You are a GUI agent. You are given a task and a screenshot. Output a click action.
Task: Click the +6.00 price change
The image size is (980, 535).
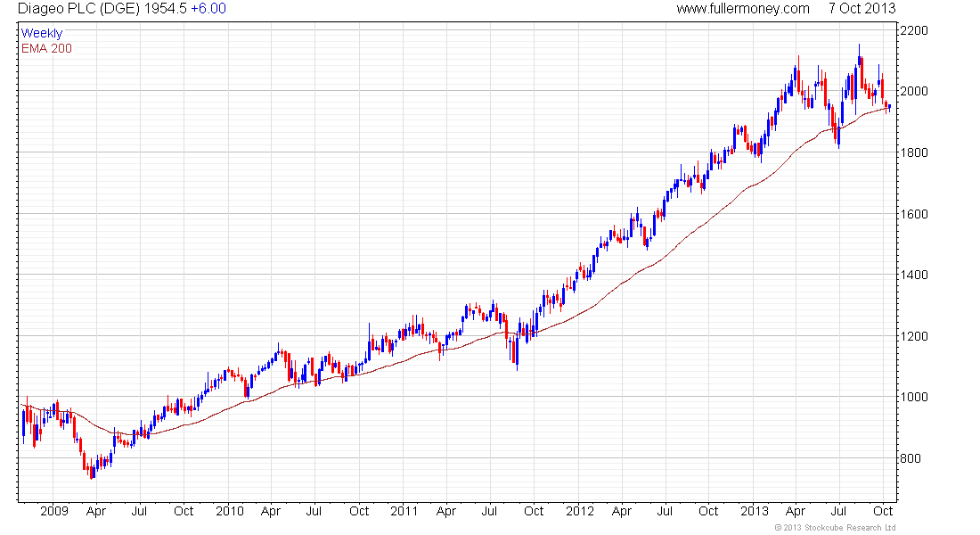tap(208, 9)
